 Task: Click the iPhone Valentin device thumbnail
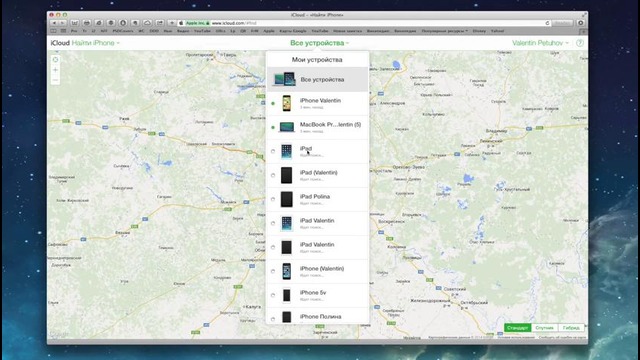[287, 103]
